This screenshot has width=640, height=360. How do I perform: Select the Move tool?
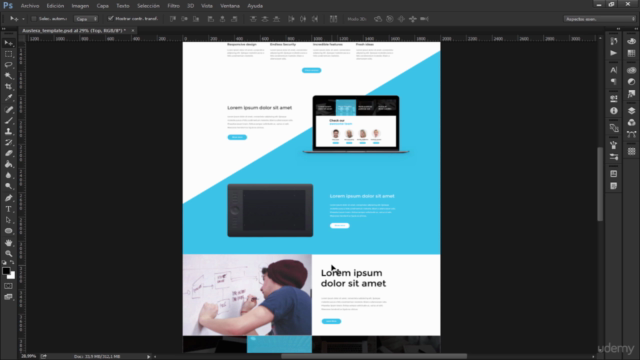8,43
